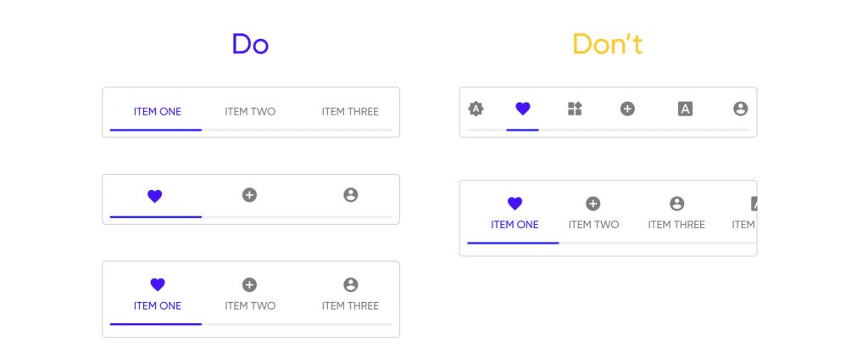Select the plus circle in the icon-only three-tab bar
The image size is (868, 358).
tap(249, 195)
